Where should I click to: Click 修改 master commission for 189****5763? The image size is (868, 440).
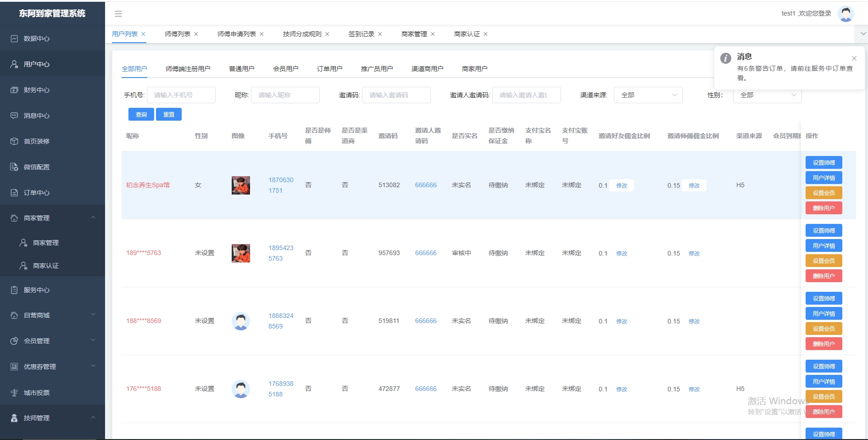coord(694,253)
